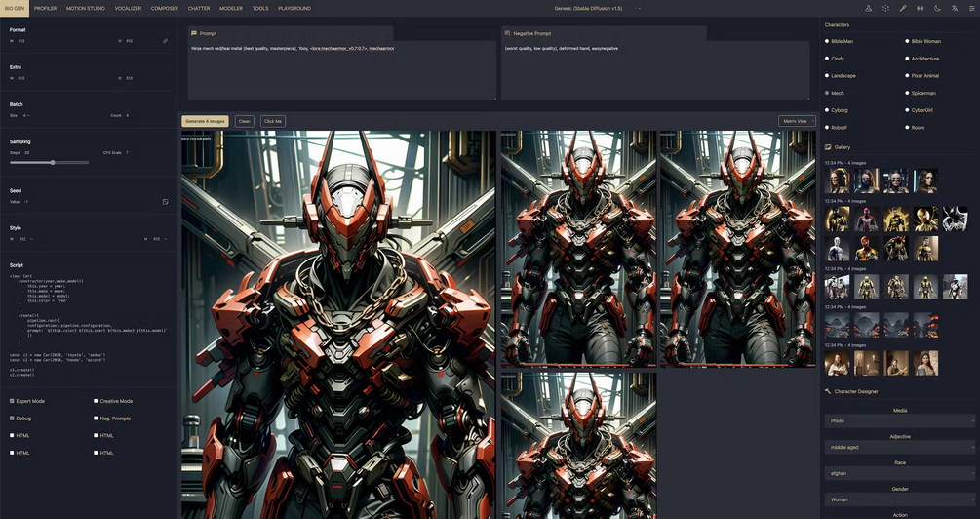Image resolution: width=980 pixels, height=519 pixels.
Task: Activate the microphone icon in top bar
Action: [903, 8]
